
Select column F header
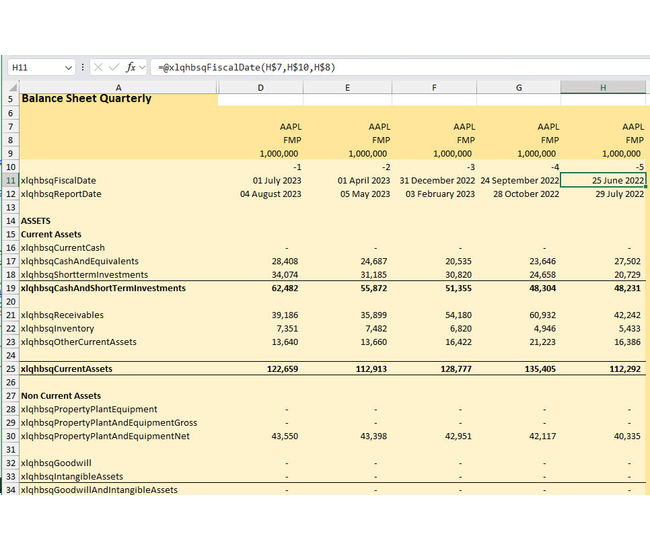[x=434, y=87]
